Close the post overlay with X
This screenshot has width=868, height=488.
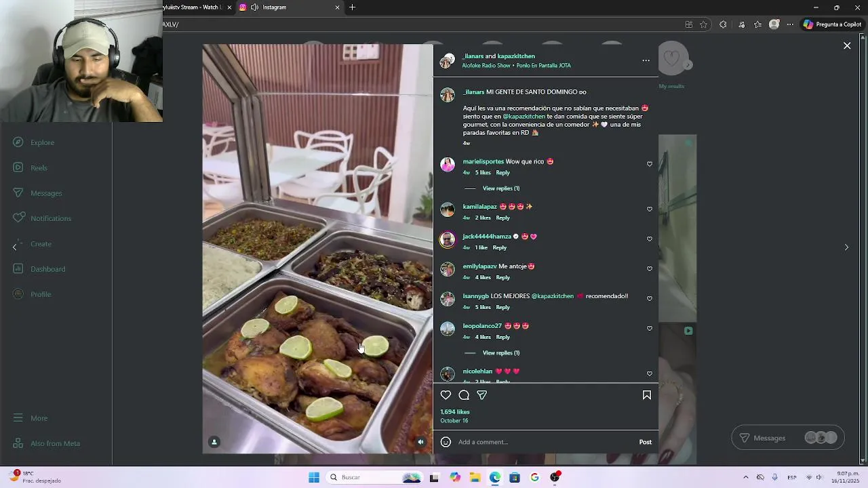pyautogui.click(x=847, y=46)
